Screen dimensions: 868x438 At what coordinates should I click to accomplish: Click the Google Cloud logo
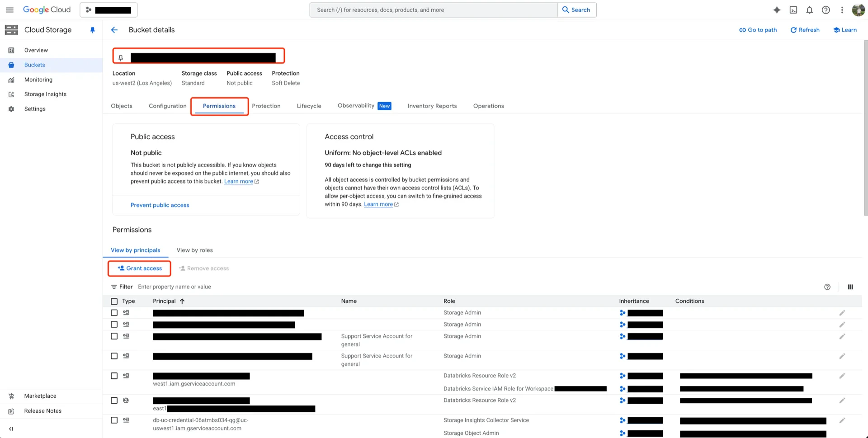47,10
